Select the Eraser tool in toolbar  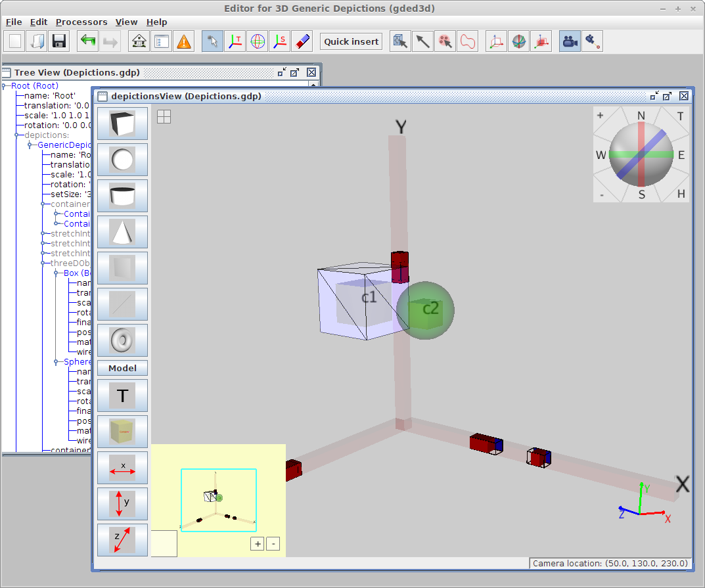[302, 41]
